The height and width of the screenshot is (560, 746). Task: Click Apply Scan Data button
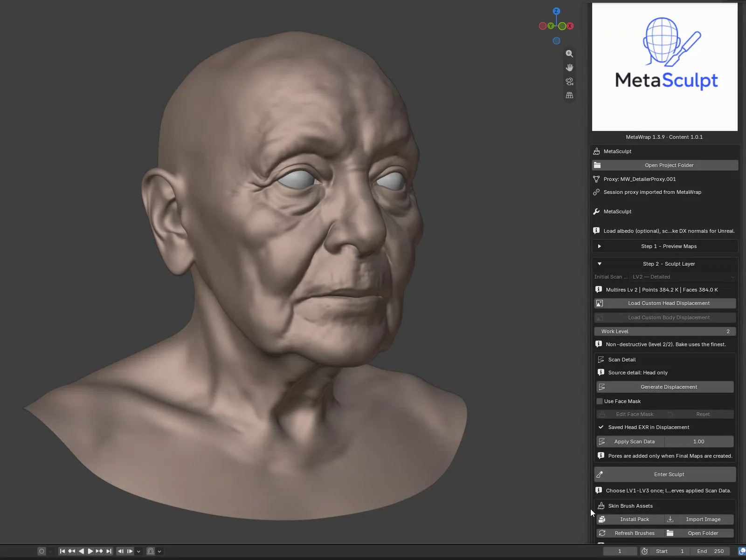point(630,442)
